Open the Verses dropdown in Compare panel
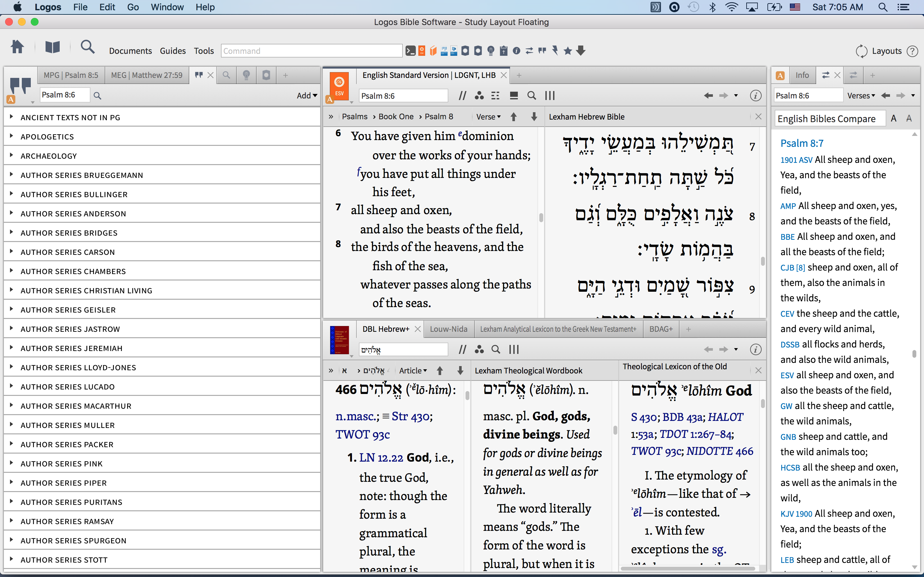The height and width of the screenshot is (577, 924). 861,96
